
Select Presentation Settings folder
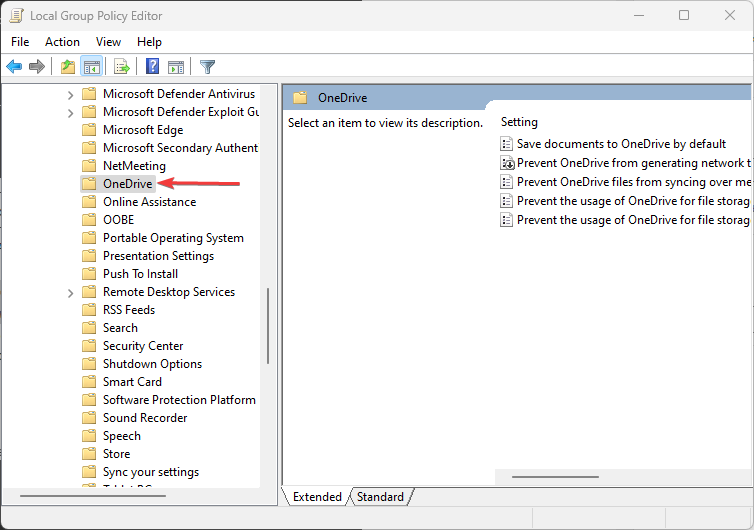pyautogui.click(x=158, y=256)
